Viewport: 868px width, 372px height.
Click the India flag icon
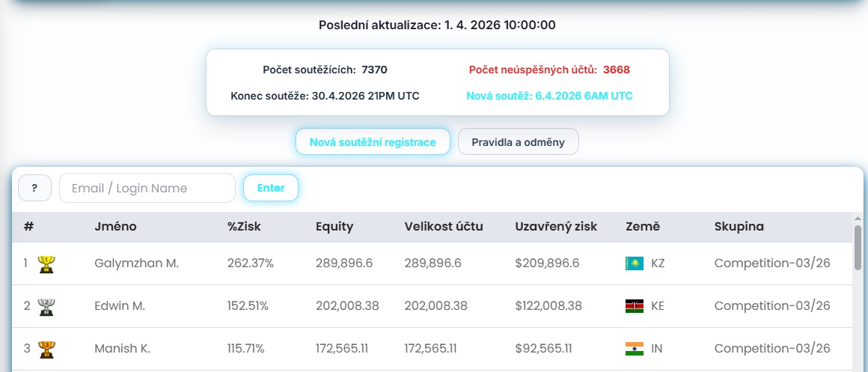pos(634,349)
